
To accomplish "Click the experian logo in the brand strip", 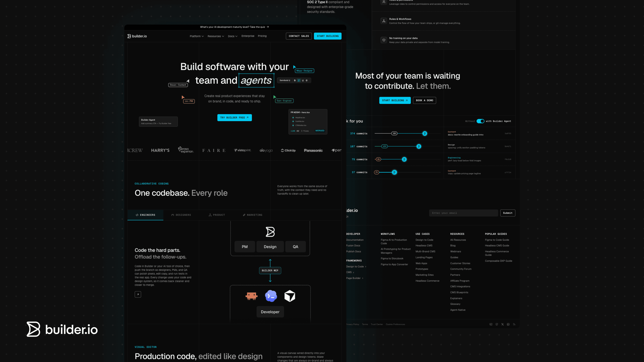I will click(186, 150).
